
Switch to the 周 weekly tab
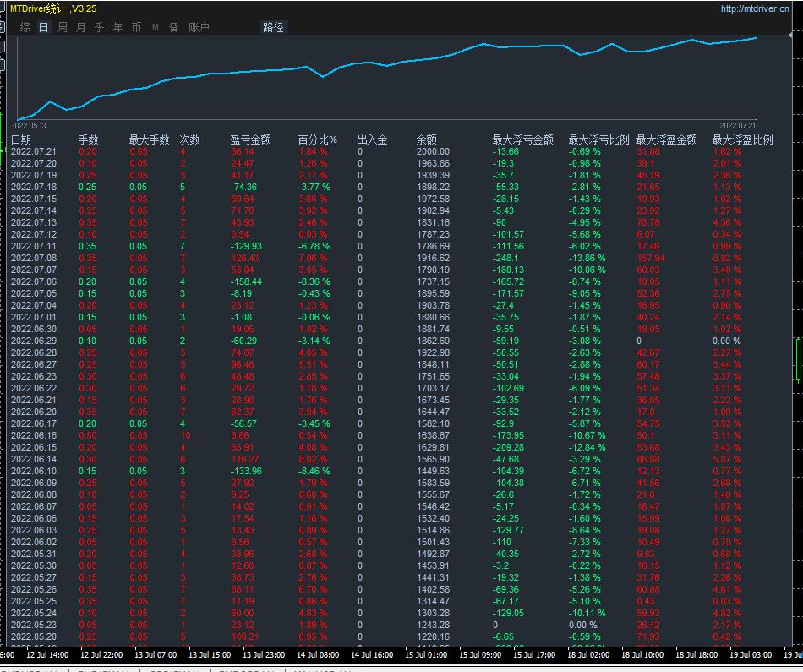pyautogui.click(x=62, y=27)
